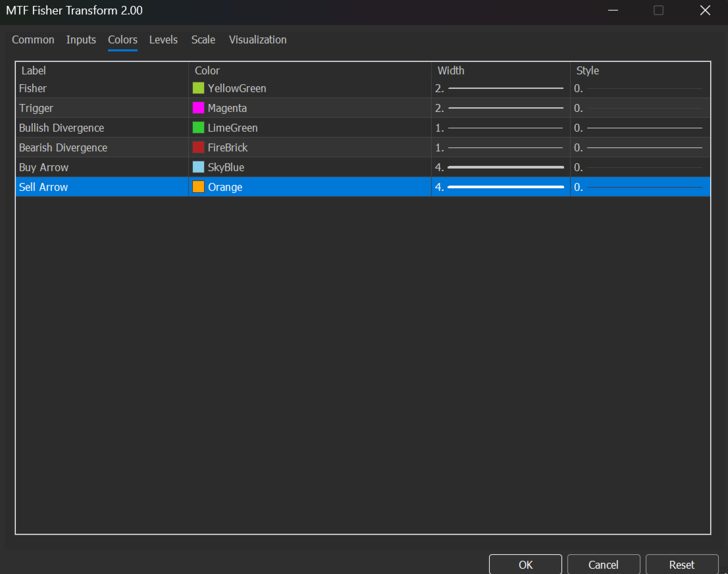
Task: Open the YellowGreen color swatch for Fisher
Action: (197, 88)
